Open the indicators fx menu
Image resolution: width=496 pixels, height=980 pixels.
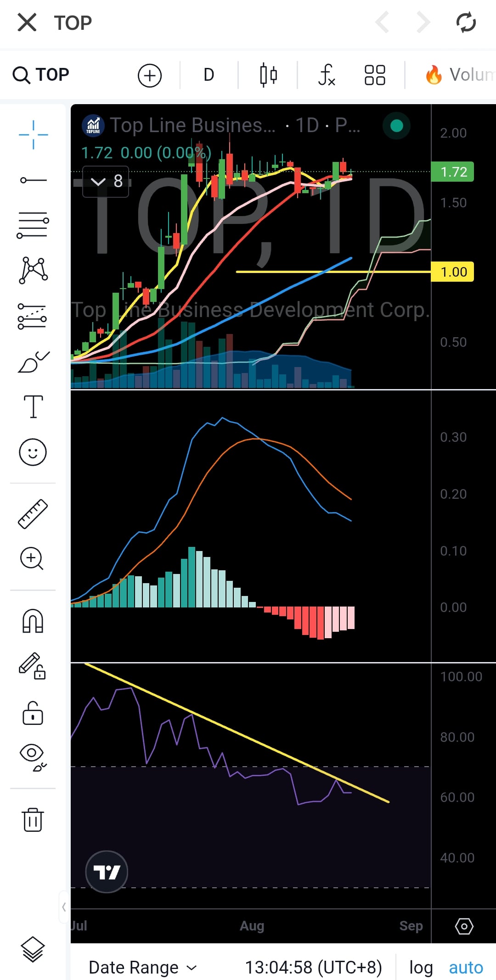(x=327, y=75)
